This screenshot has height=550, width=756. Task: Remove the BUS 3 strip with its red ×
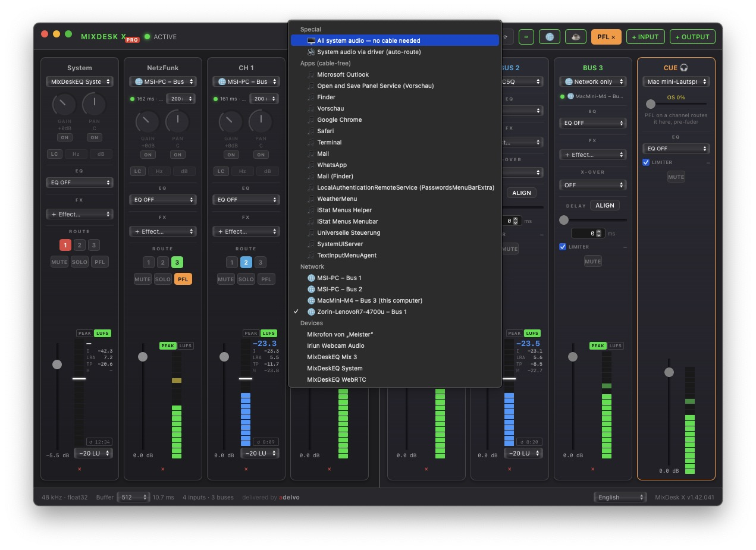[x=592, y=469]
